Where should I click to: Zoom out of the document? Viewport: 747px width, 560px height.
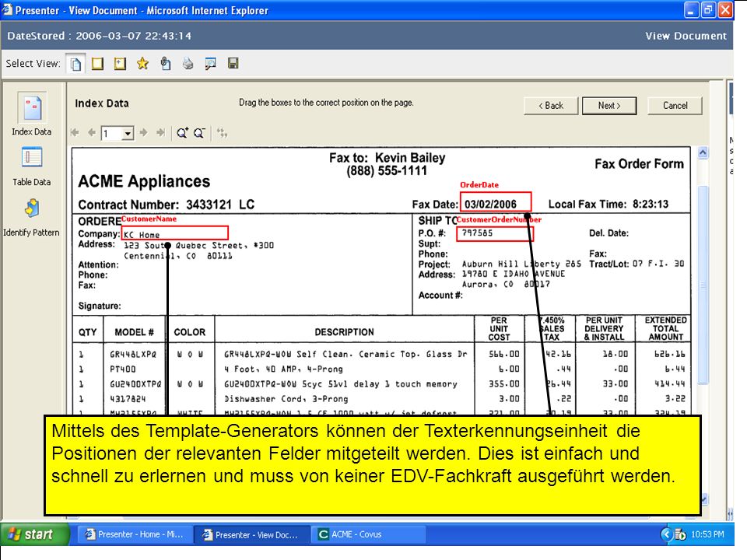click(x=199, y=133)
